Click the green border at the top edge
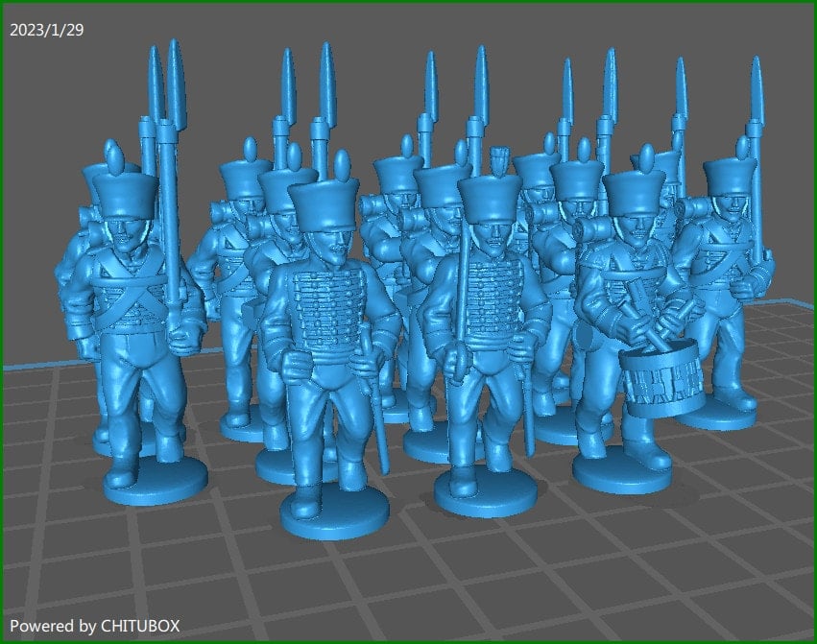817x644 pixels. pos(408,3)
